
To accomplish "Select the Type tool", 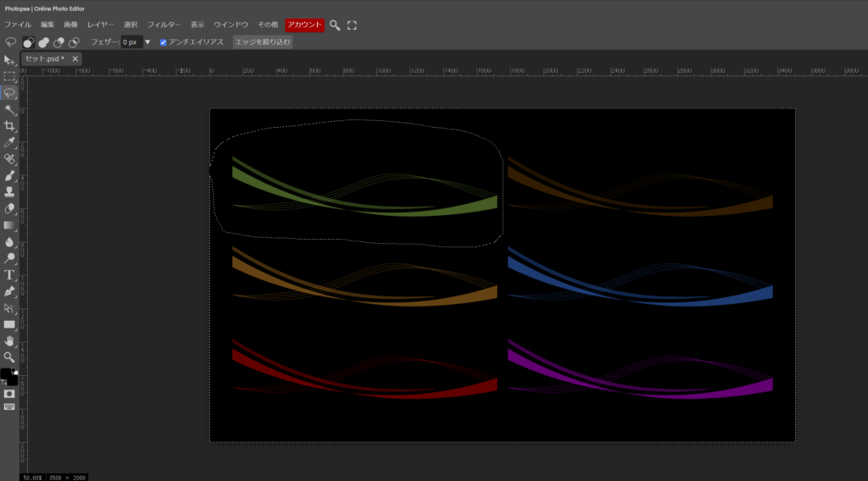I will [9, 274].
